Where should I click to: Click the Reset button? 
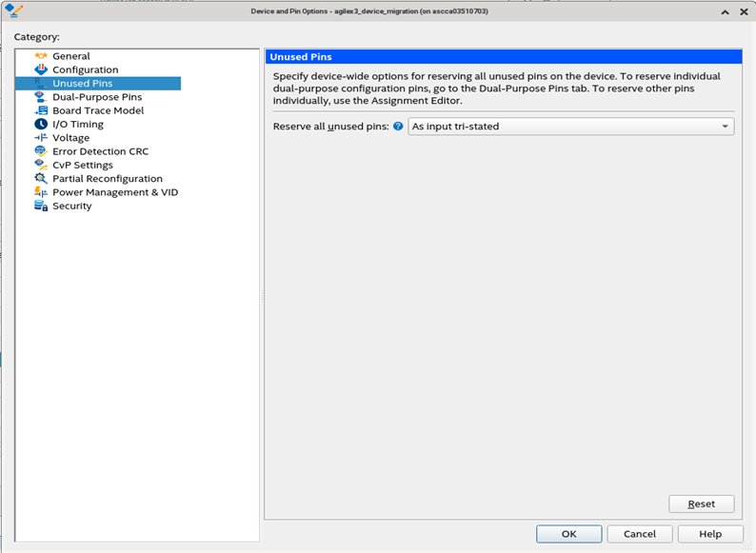[702, 504]
